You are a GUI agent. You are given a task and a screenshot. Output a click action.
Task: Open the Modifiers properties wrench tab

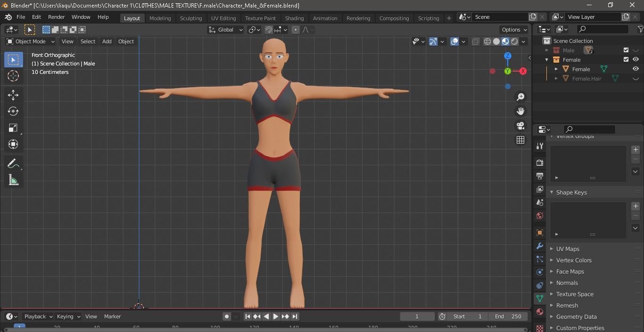(x=540, y=246)
